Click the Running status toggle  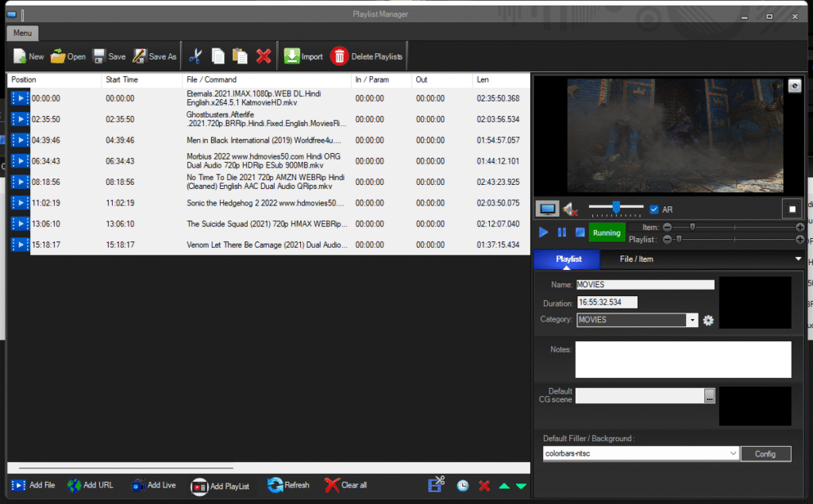tap(607, 233)
